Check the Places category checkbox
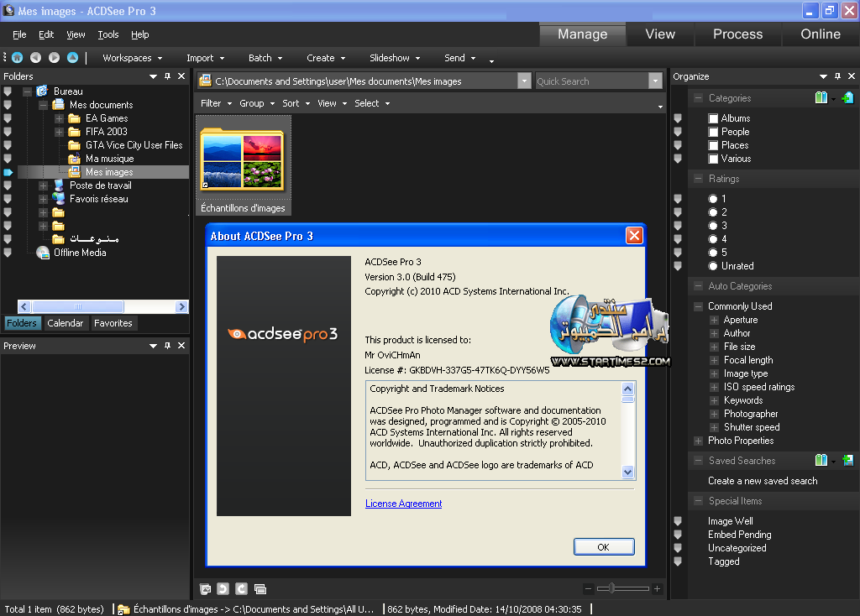The image size is (860, 616). click(713, 145)
